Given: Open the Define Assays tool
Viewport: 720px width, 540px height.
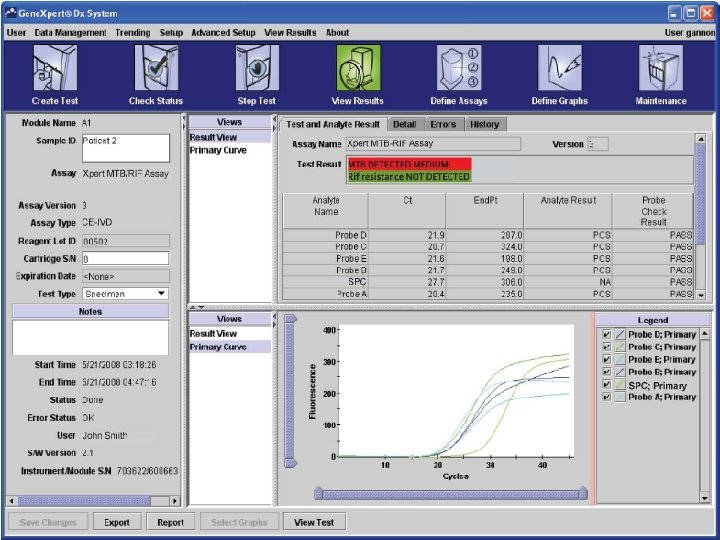Looking at the screenshot, I should click(x=459, y=68).
